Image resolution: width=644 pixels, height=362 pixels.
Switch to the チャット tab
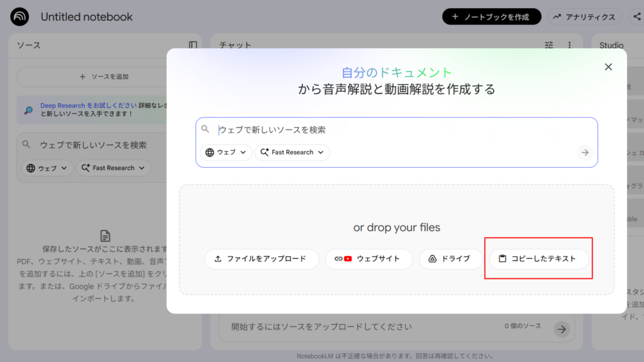235,45
